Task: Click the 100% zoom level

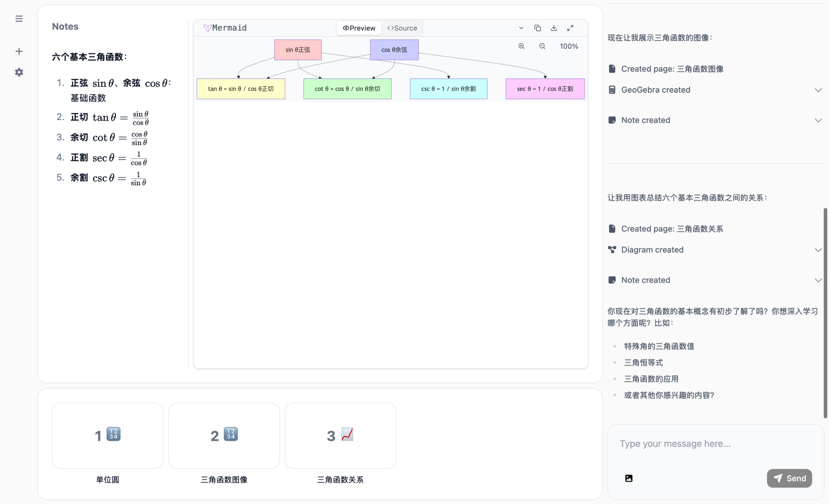Action: [x=568, y=46]
